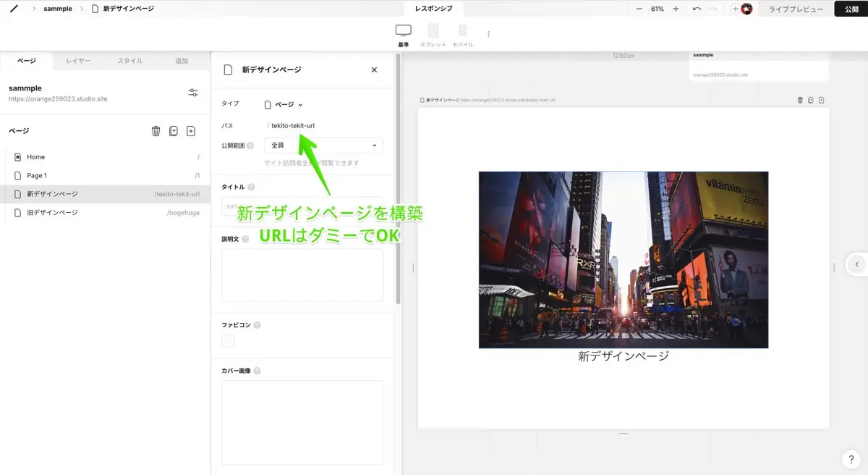Select the 基準 desktop breakpoint icon
The width and height of the screenshot is (868, 475).
403,31
